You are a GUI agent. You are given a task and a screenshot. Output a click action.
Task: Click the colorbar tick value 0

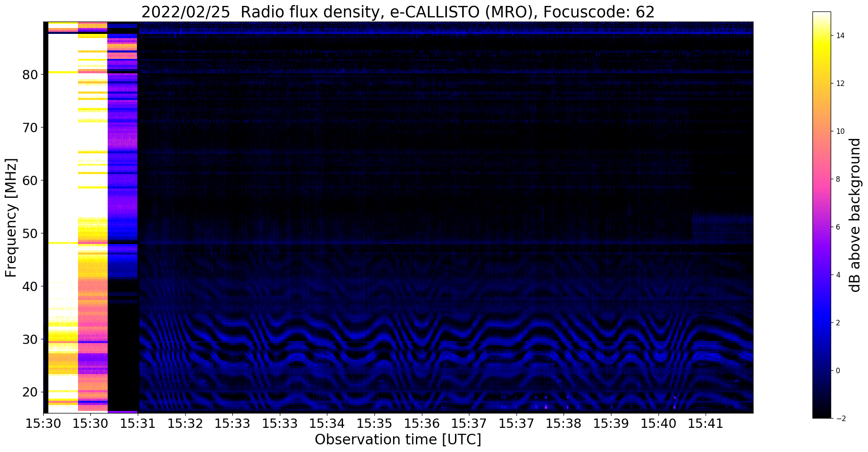(837, 371)
